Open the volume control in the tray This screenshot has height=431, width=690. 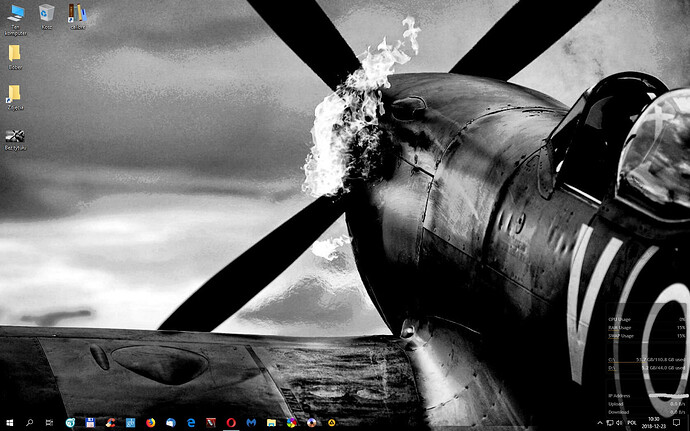tap(619, 423)
